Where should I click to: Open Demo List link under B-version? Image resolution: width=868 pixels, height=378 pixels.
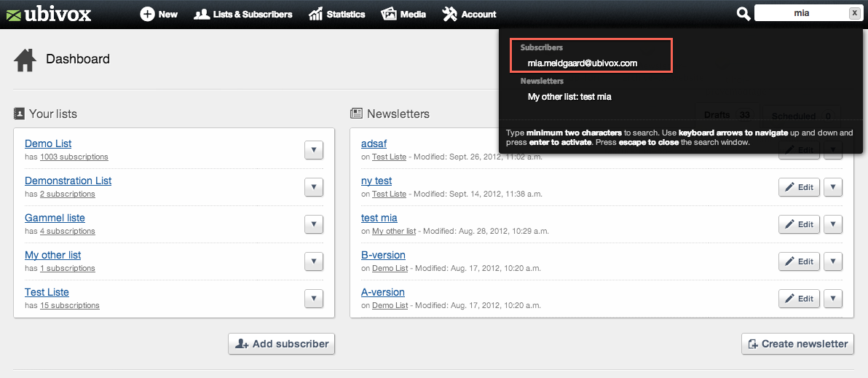point(390,268)
